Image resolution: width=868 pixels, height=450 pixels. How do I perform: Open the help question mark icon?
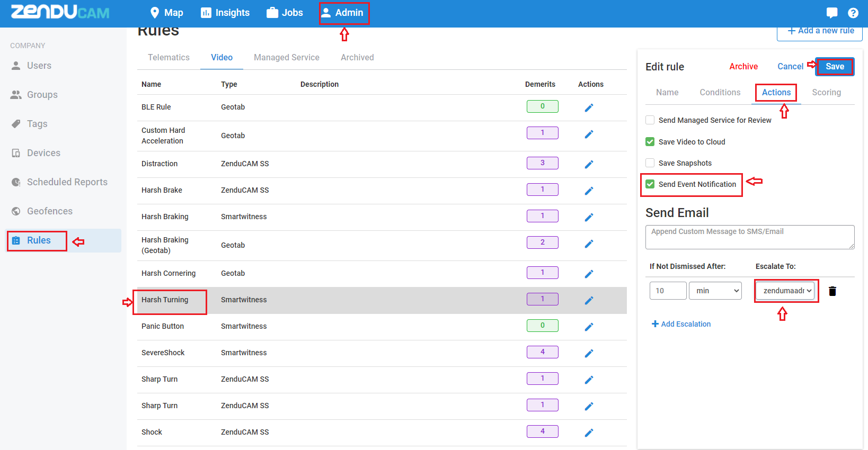[853, 13]
